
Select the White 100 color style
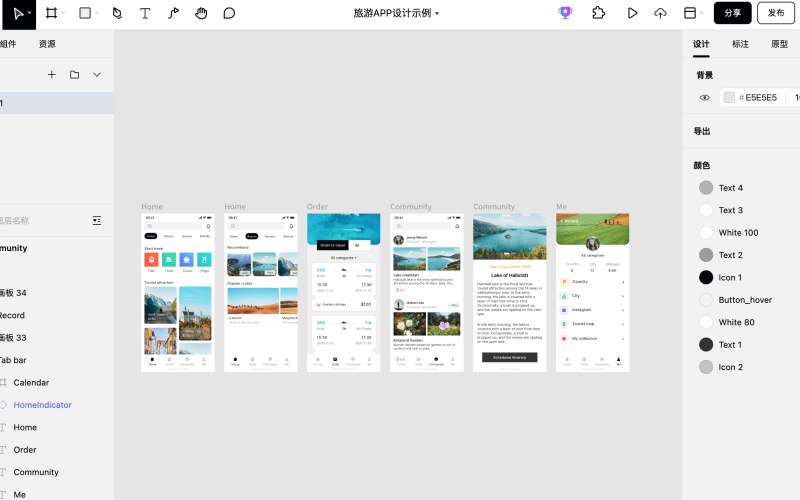click(x=738, y=232)
